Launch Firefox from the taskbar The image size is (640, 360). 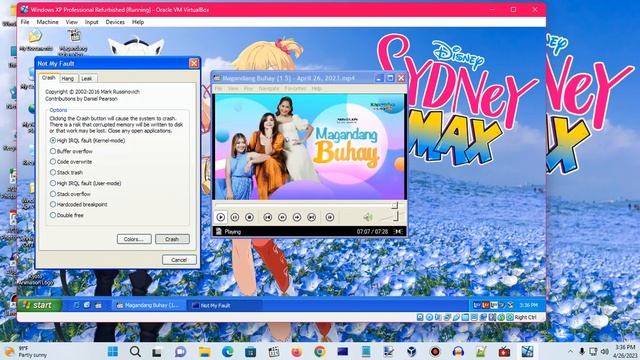click(297, 351)
